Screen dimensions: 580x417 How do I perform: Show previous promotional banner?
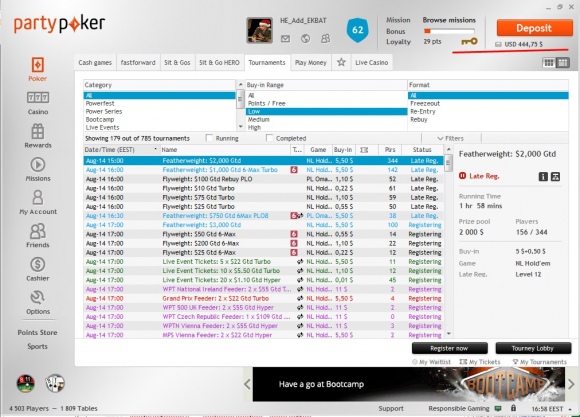247,384
